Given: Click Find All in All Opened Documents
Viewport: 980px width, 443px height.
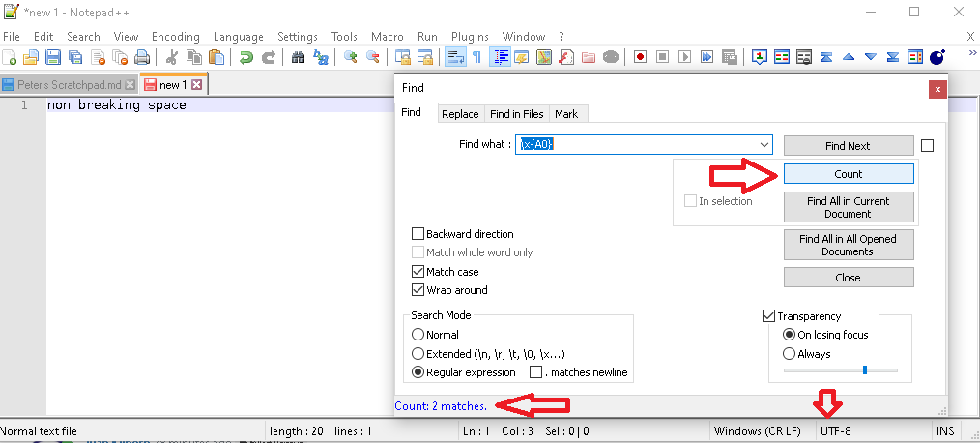Looking at the screenshot, I should [x=849, y=245].
